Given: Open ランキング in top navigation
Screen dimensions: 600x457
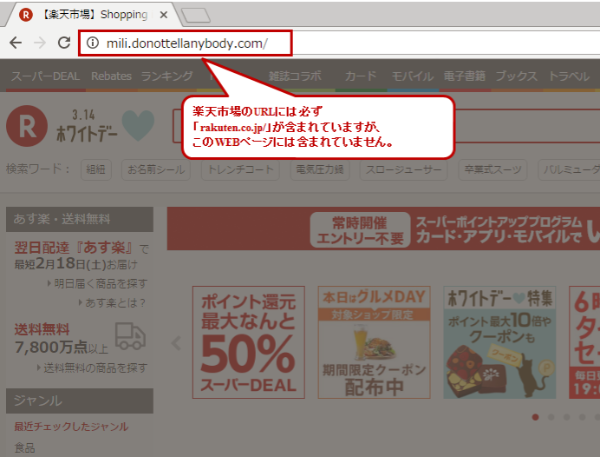Looking at the screenshot, I should 167,76.
